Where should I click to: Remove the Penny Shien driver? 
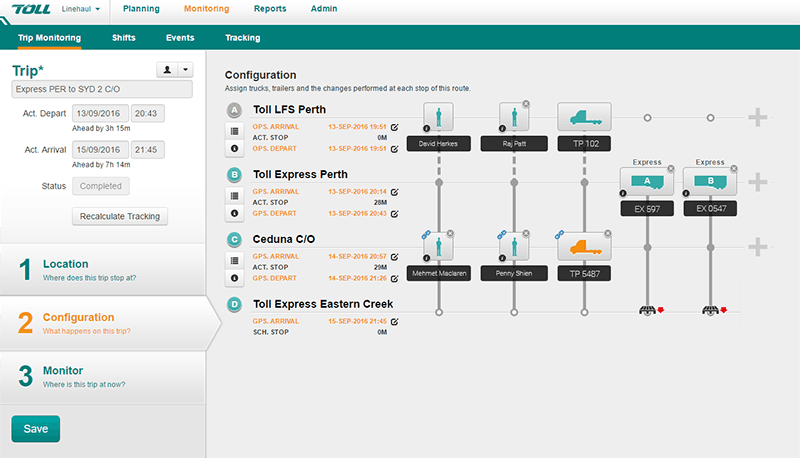tap(526, 233)
